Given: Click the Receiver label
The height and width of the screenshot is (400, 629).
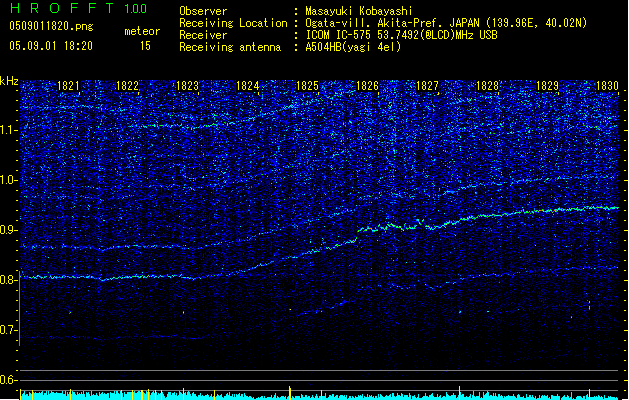Looking at the screenshot, I should 203,35.
